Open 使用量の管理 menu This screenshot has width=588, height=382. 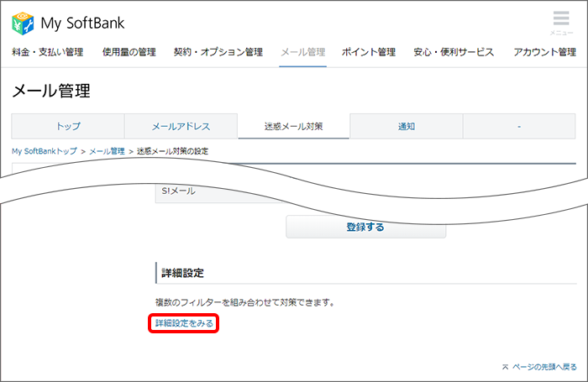(129, 52)
